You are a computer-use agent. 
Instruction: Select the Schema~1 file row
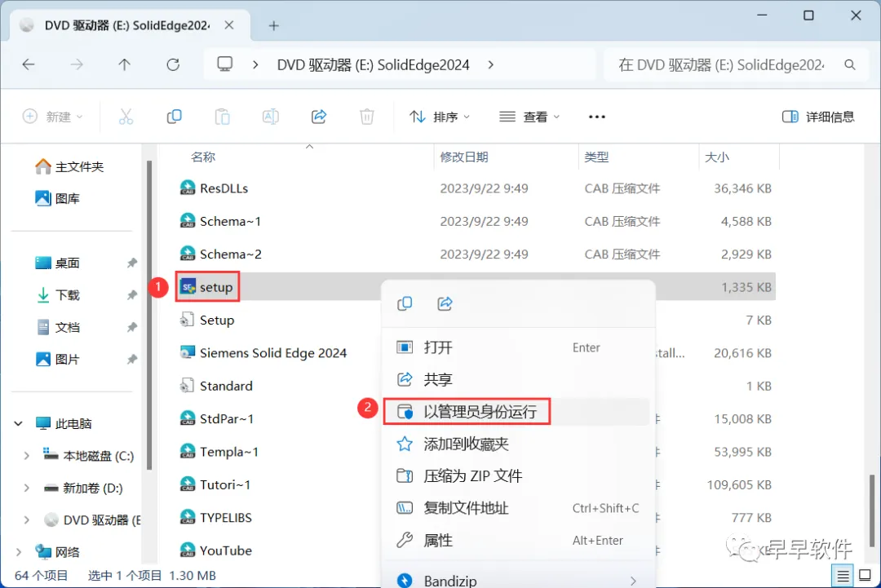476,221
